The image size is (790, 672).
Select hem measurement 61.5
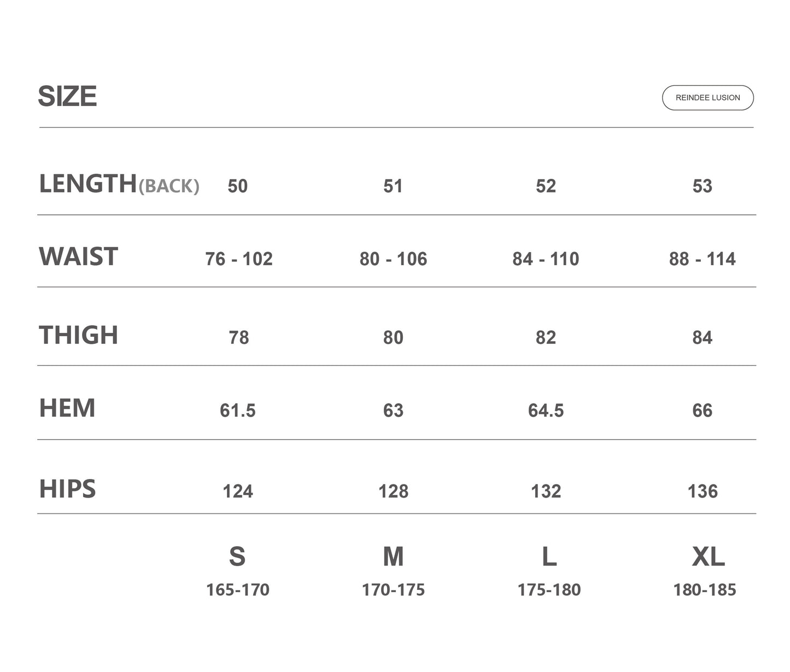[x=237, y=410]
